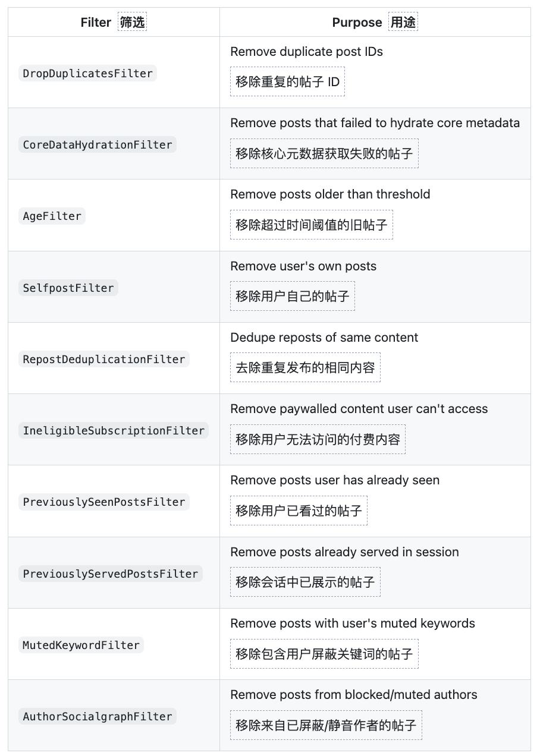Click the "Remove duplicate post IDs" text

click(x=306, y=52)
